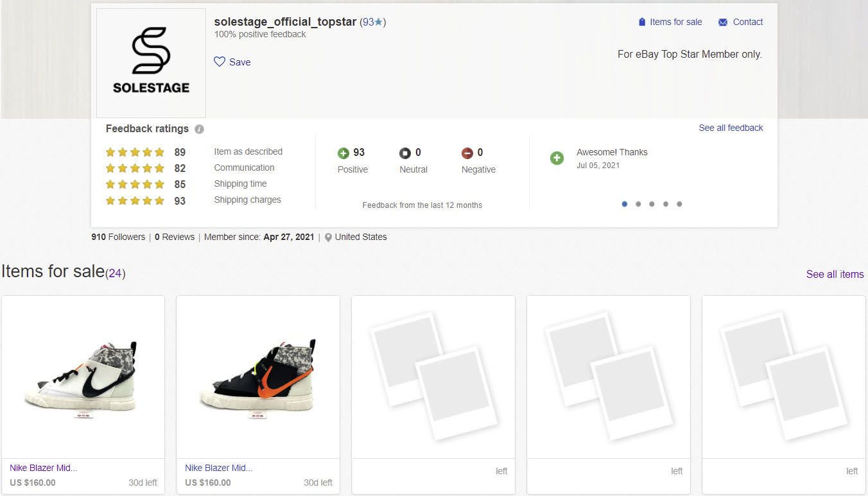Click the Items for sale tag icon
Viewport: 868px width, 496px height.
click(641, 22)
